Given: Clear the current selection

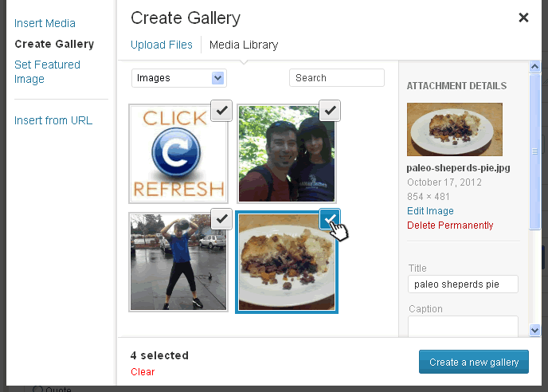Looking at the screenshot, I should point(143,372).
